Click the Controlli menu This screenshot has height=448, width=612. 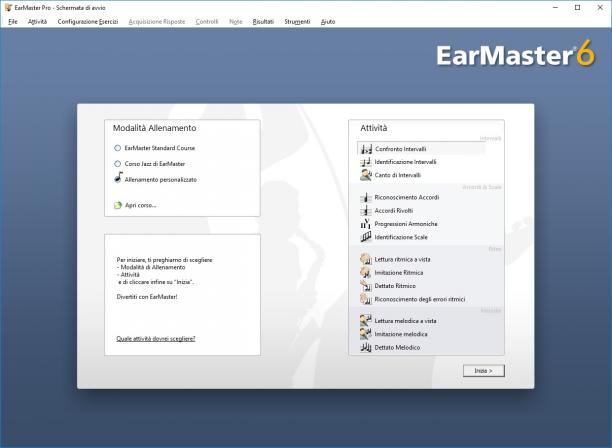click(x=207, y=21)
